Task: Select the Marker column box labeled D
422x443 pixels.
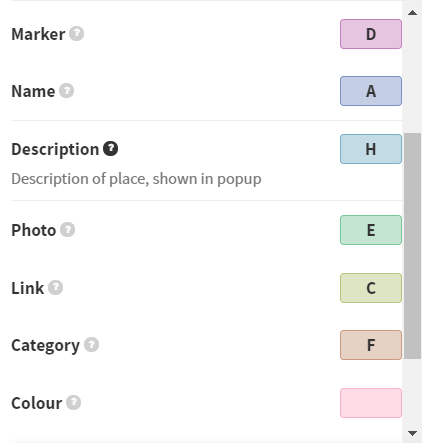Action: click(x=371, y=34)
